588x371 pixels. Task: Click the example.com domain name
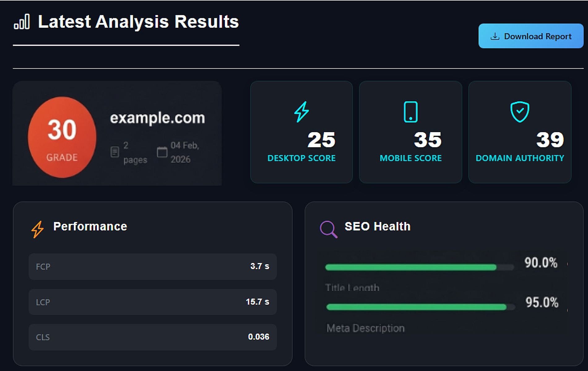tap(158, 118)
